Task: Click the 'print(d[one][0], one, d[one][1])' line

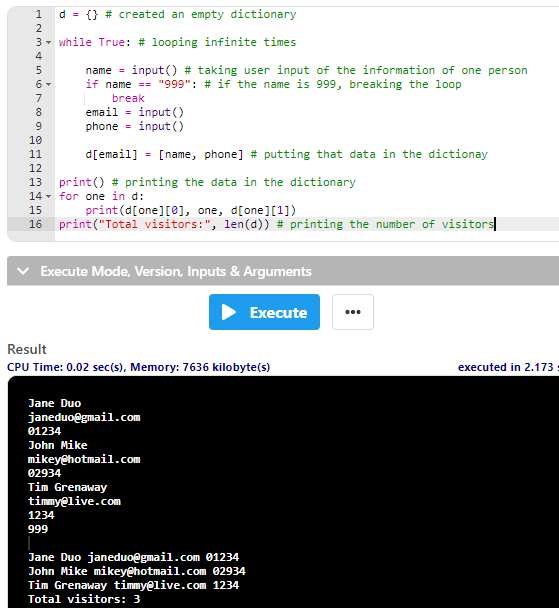Action: coord(191,210)
